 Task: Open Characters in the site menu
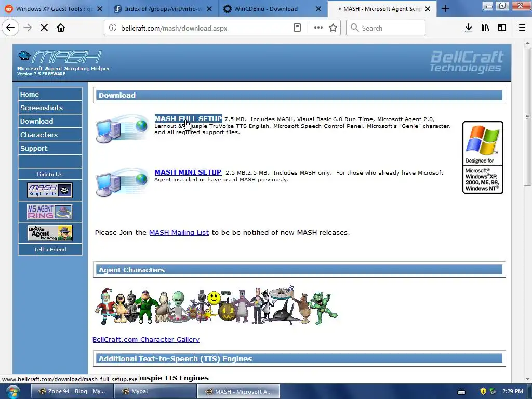click(50, 135)
